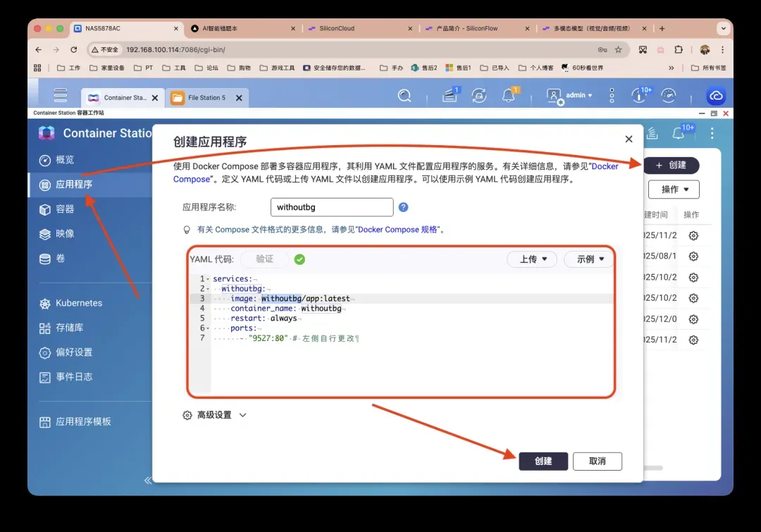Viewport: 761px width, 532px height.
Task: Open the 上传 upload dropdown
Action: pos(532,259)
